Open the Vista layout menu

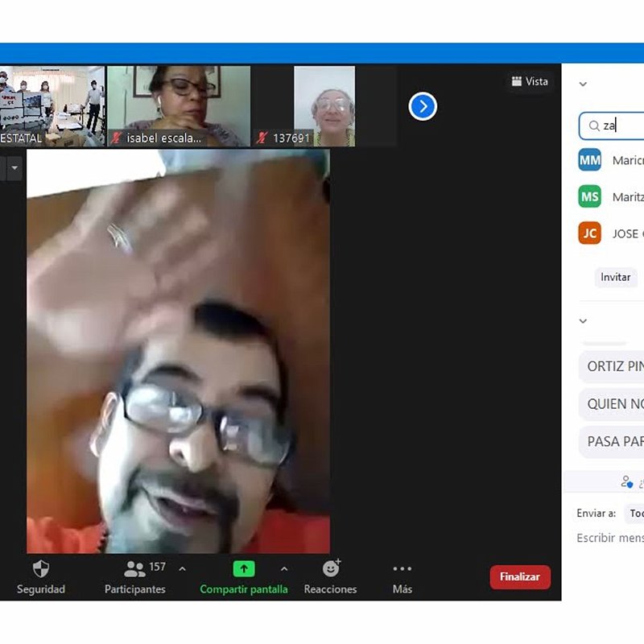click(529, 81)
